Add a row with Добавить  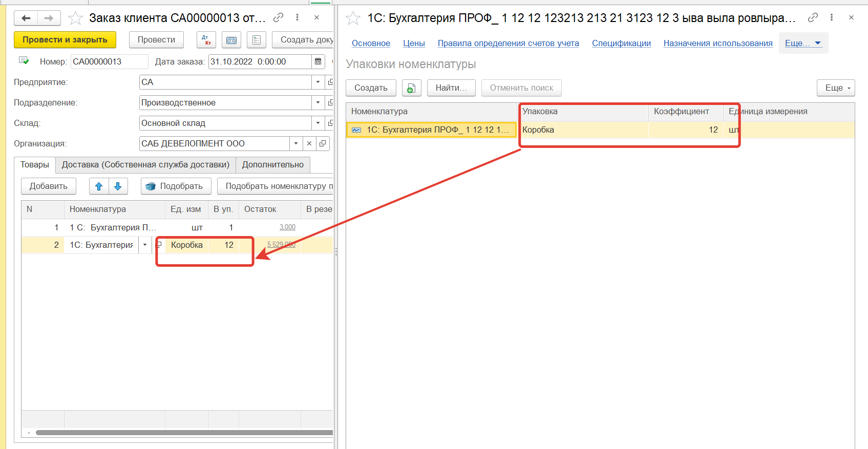(49, 186)
